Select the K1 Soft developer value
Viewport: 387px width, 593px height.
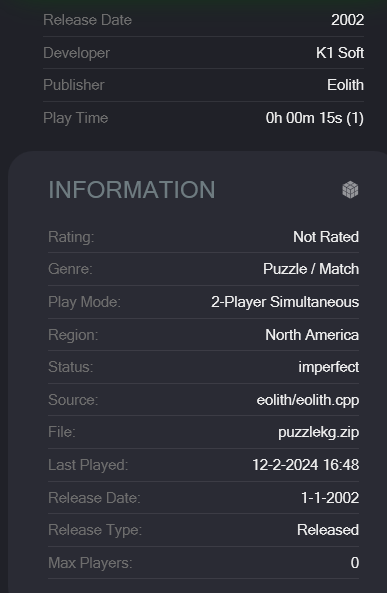340,53
